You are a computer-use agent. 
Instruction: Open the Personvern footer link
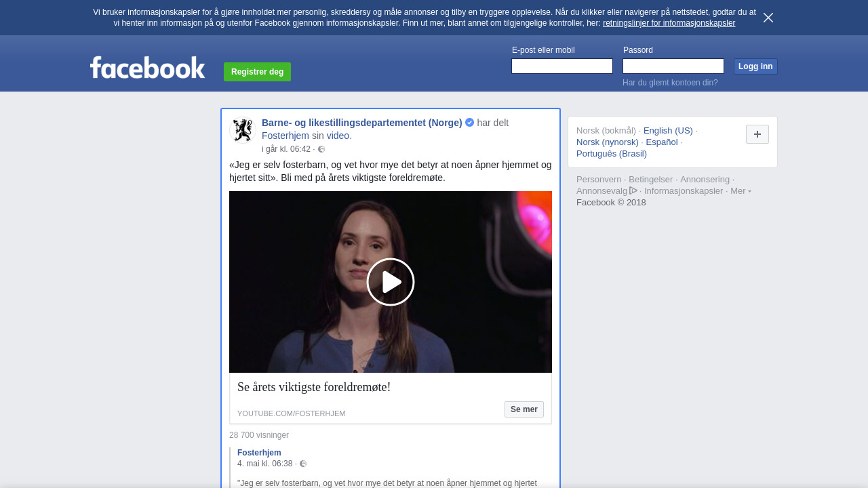(598, 180)
